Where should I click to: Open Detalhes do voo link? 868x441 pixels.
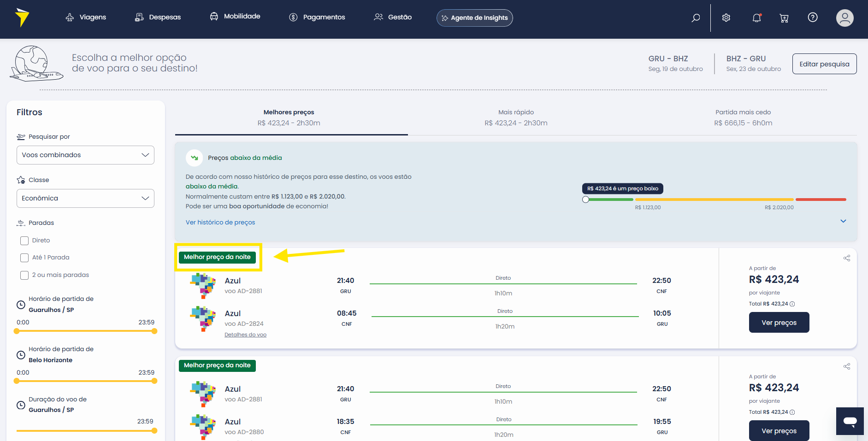pos(246,335)
